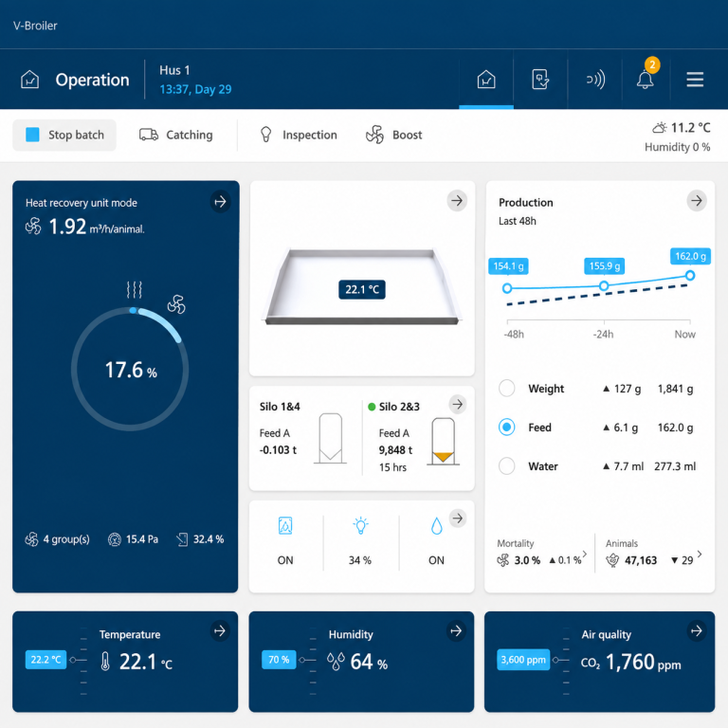
Task: Click the 155.9 g chart point
Action: point(604,285)
